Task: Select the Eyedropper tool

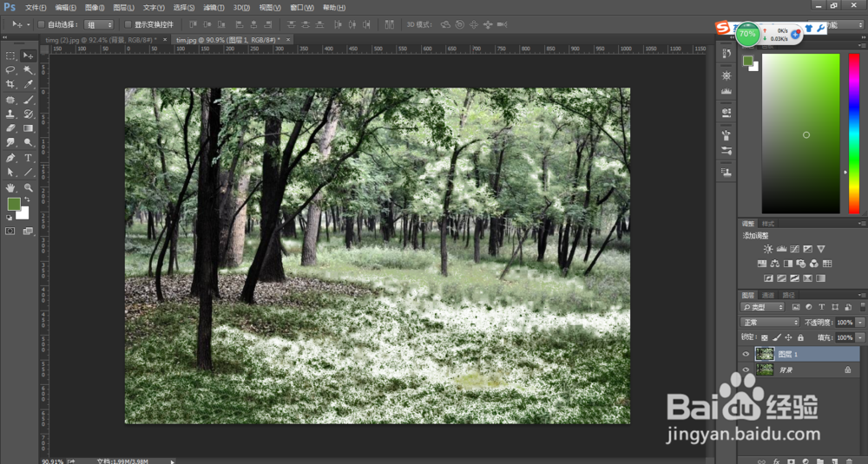Action: tap(28, 85)
